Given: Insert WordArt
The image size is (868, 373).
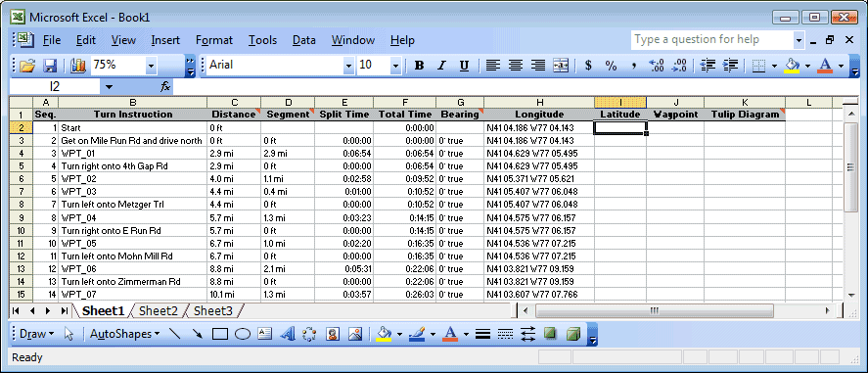Looking at the screenshot, I should (288, 334).
